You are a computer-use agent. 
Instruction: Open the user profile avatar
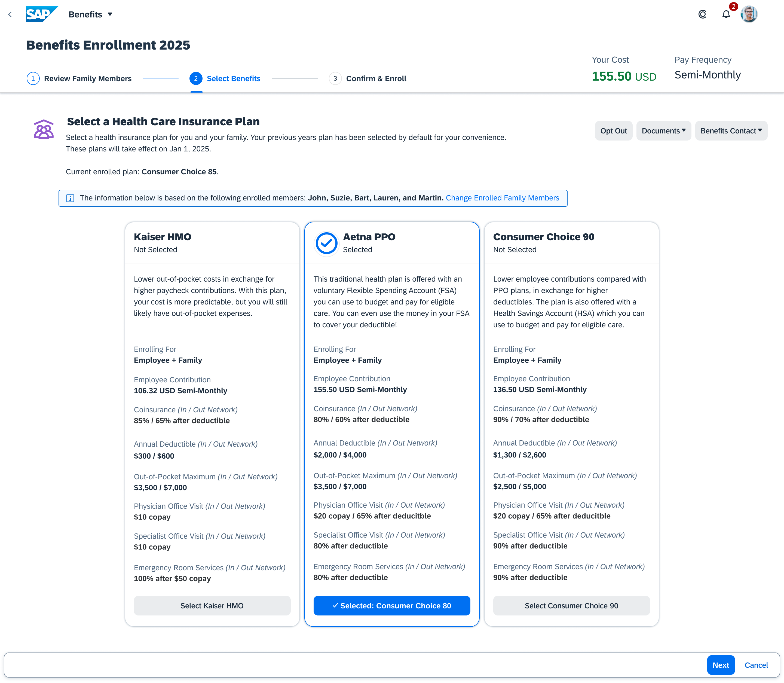pyautogui.click(x=749, y=14)
